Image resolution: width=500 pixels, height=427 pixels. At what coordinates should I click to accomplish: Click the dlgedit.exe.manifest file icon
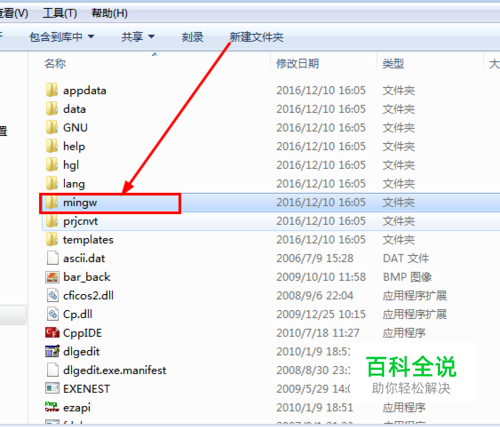coord(52,370)
